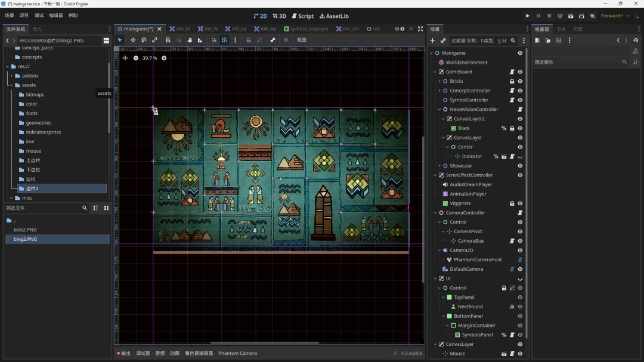Click the scene filter search field

coord(479,41)
